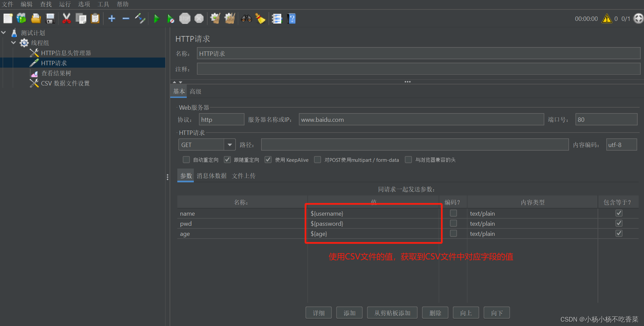Click the Clear all results icon
The image size is (644, 326).
[230, 19]
